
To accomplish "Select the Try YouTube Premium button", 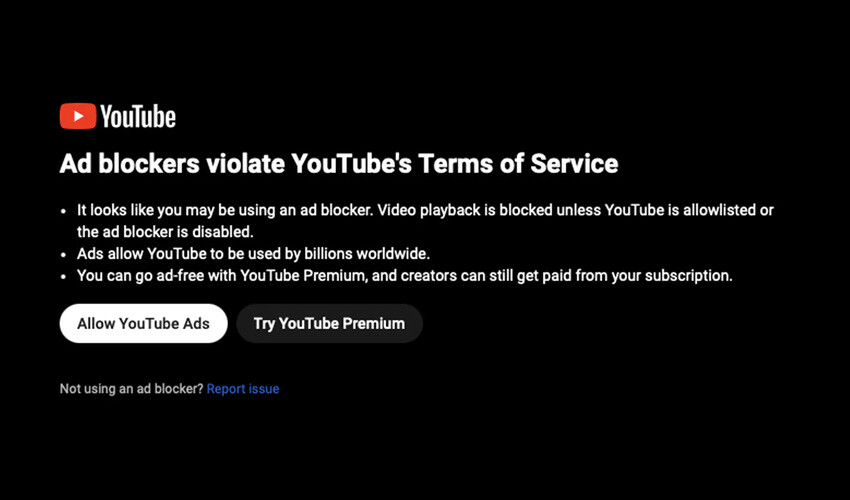I will 329,323.
